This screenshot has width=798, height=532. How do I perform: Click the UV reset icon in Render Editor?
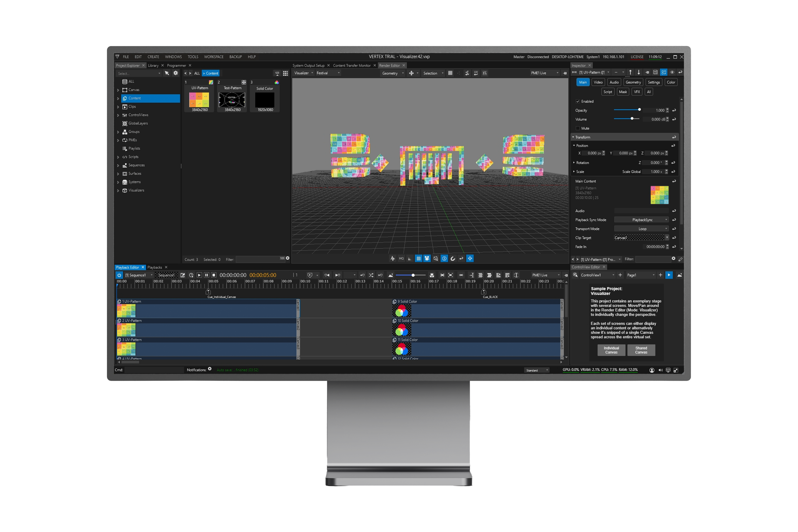(476, 73)
